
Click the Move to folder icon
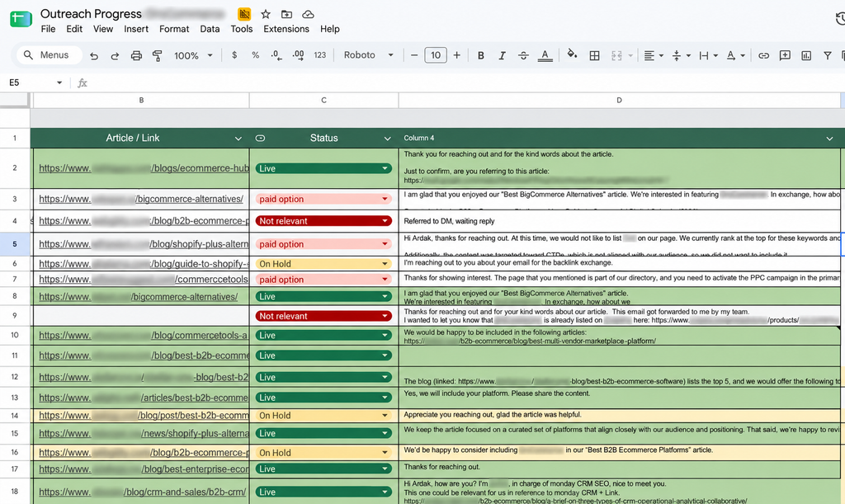tap(286, 14)
